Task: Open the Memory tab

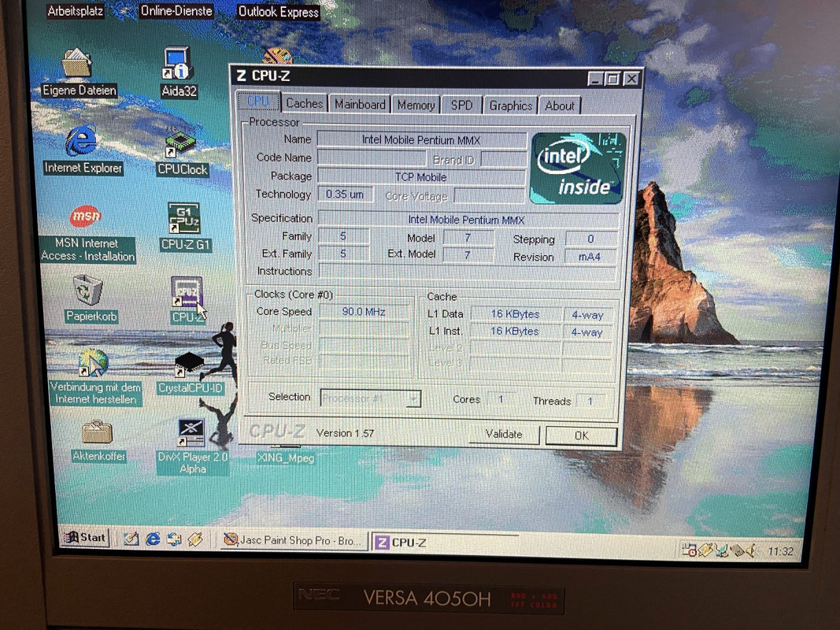Action: (x=416, y=105)
